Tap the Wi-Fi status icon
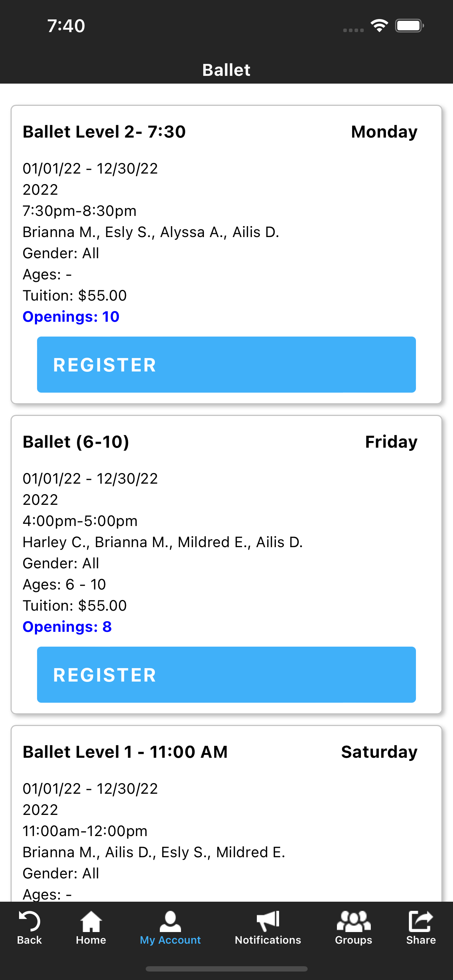453x980 pixels. point(379,25)
